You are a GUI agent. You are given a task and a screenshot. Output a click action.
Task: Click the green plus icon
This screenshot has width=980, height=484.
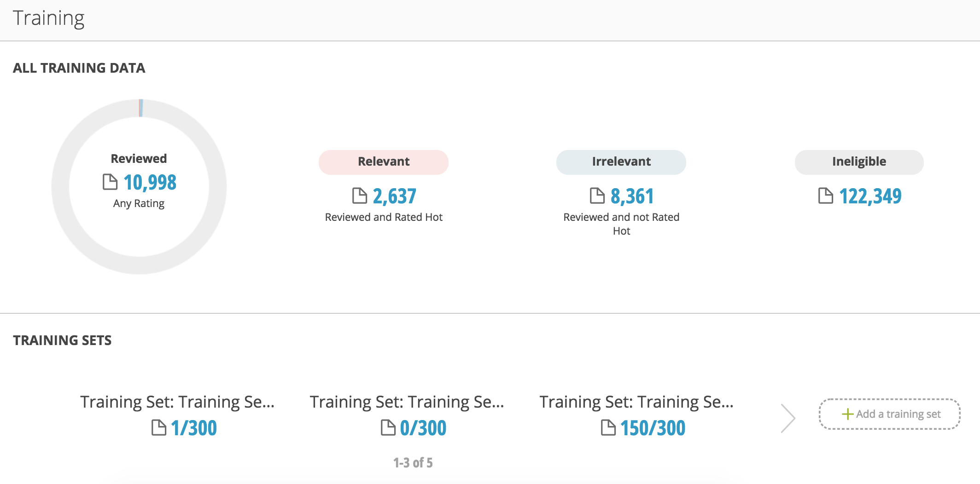coord(847,414)
